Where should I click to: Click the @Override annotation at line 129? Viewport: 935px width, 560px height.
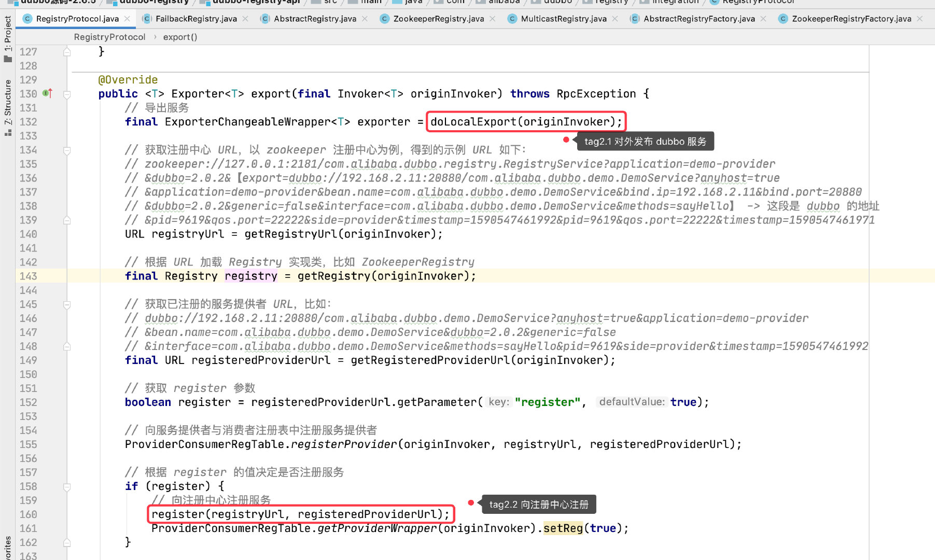pos(128,80)
